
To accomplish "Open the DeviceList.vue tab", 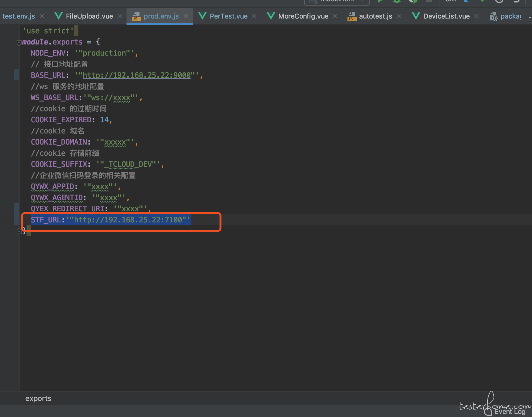I will coord(446,16).
